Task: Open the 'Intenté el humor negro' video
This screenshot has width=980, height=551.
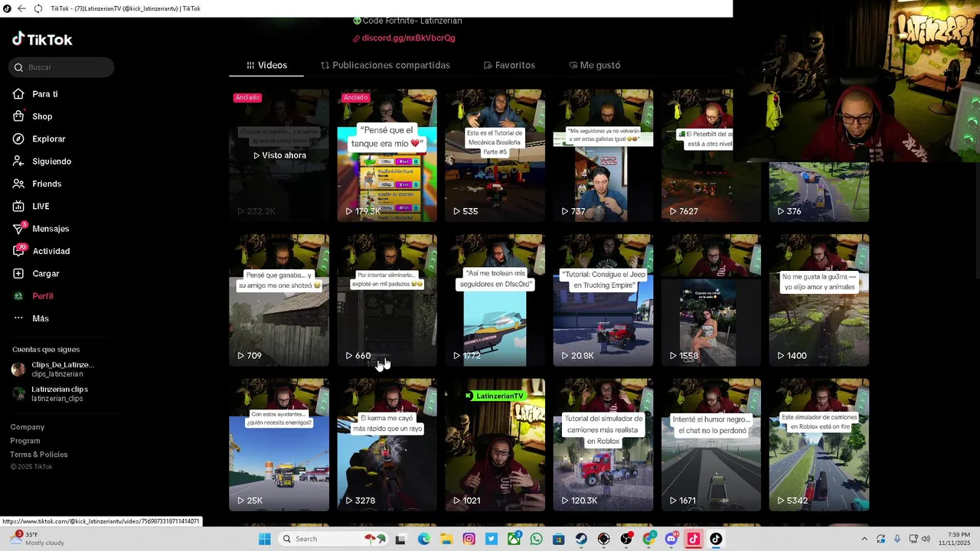Action: point(710,445)
